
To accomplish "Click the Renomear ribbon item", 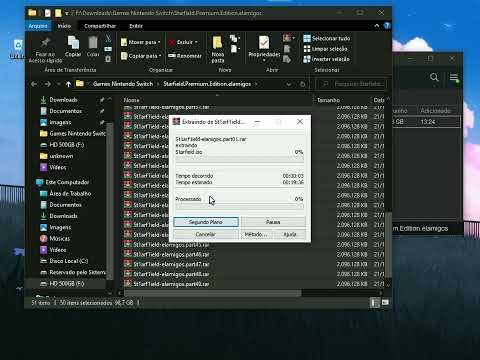I will pyautogui.click(x=185, y=56).
